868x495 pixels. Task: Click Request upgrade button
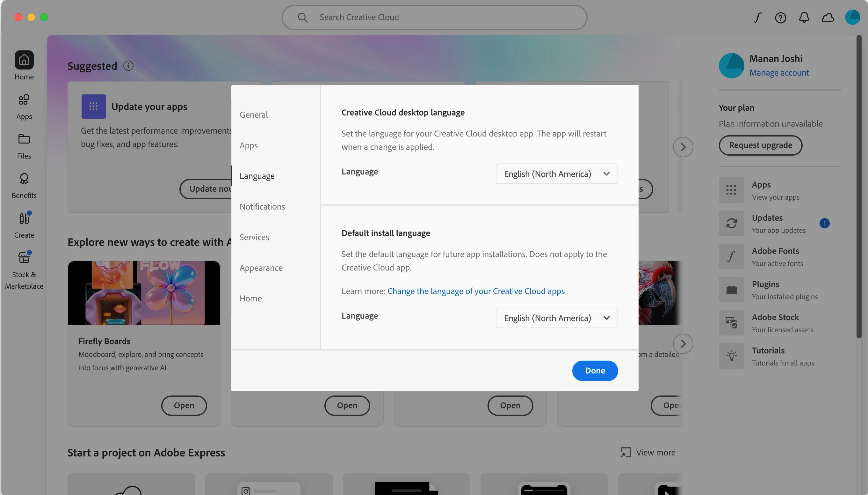tap(760, 145)
